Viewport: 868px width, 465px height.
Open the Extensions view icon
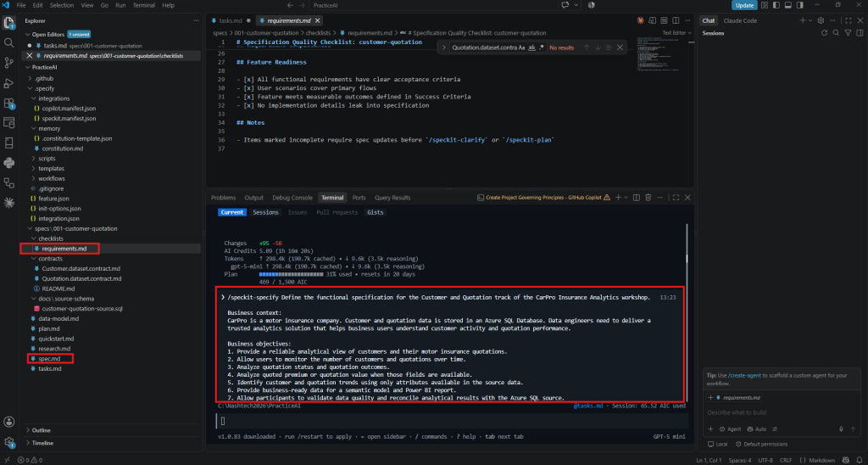pos(8,103)
